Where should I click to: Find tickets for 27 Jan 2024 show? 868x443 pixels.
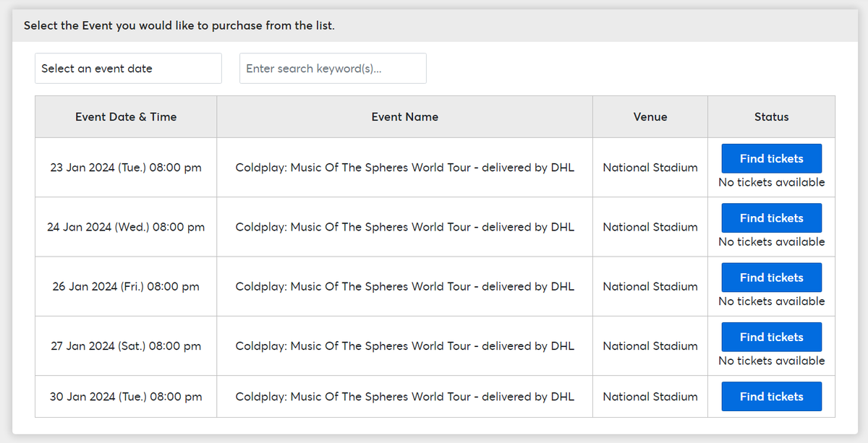[x=771, y=337]
